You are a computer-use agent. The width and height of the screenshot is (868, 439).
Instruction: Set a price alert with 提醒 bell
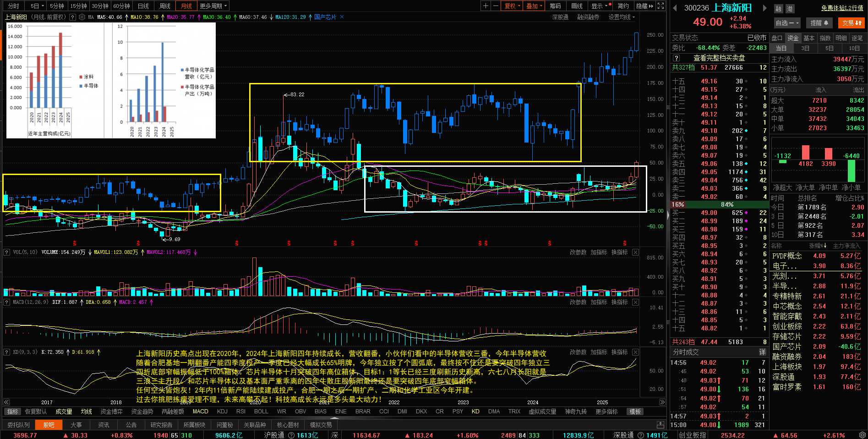point(819,22)
